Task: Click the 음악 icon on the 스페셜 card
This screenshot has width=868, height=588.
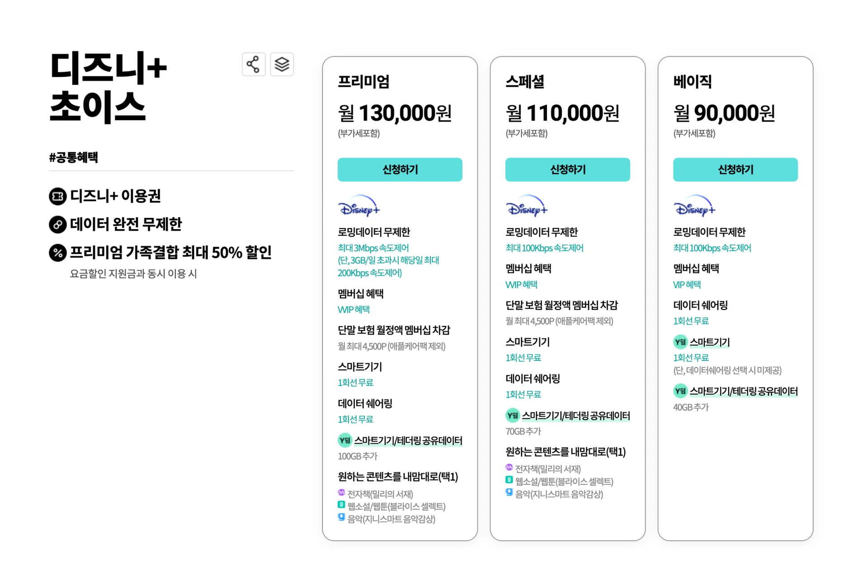Action: click(508, 492)
